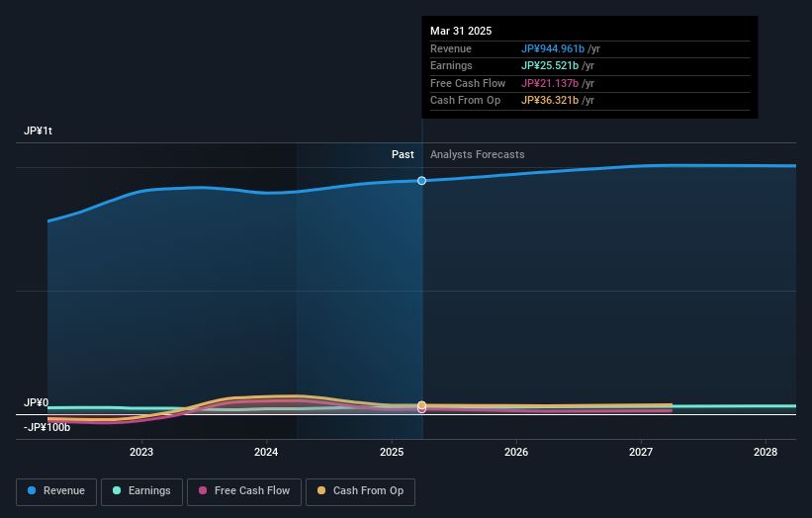Toggle the Cash From Op legend button
The image size is (812, 518).
pyautogui.click(x=360, y=491)
